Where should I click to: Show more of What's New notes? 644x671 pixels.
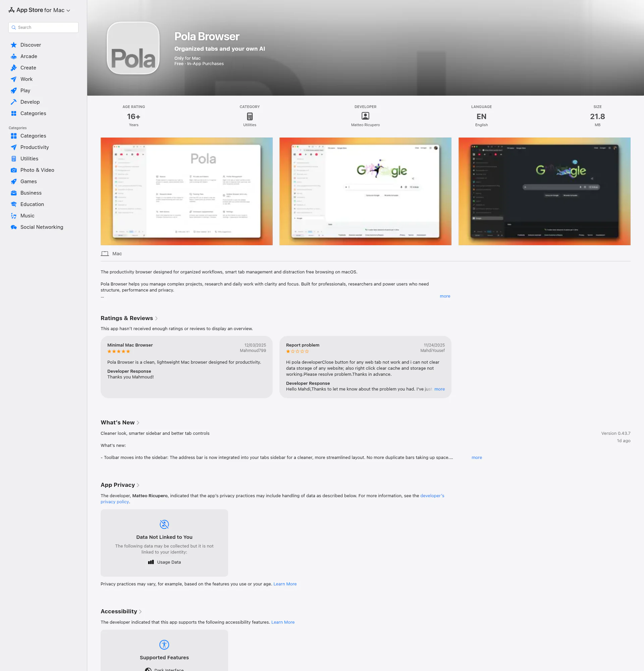pyautogui.click(x=477, y=457)
